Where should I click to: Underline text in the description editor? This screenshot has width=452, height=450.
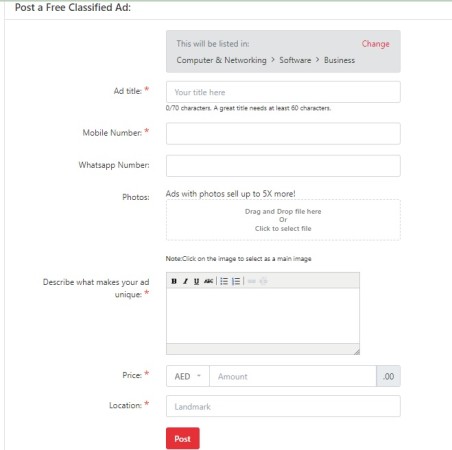pos(197,281)
